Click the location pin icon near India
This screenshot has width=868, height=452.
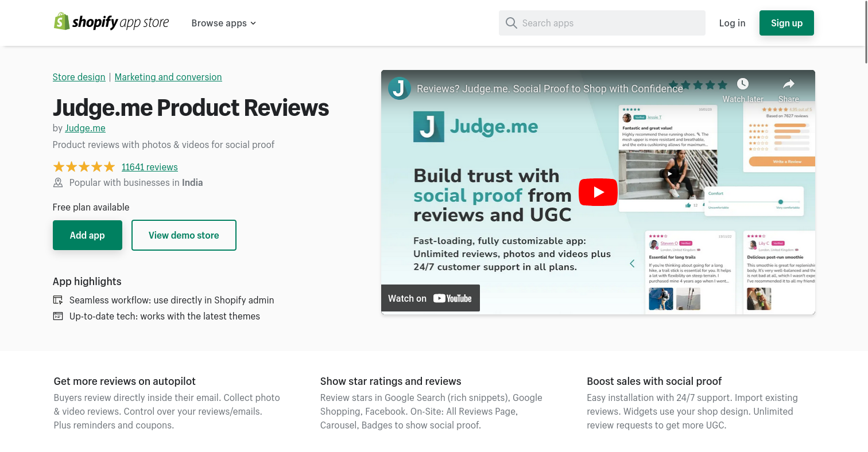(x=58, y=183)
